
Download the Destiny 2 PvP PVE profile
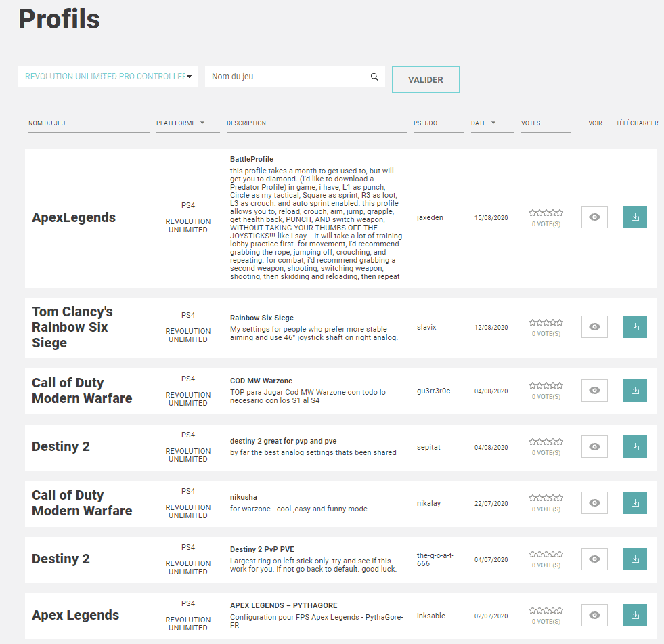pos(635,559)
